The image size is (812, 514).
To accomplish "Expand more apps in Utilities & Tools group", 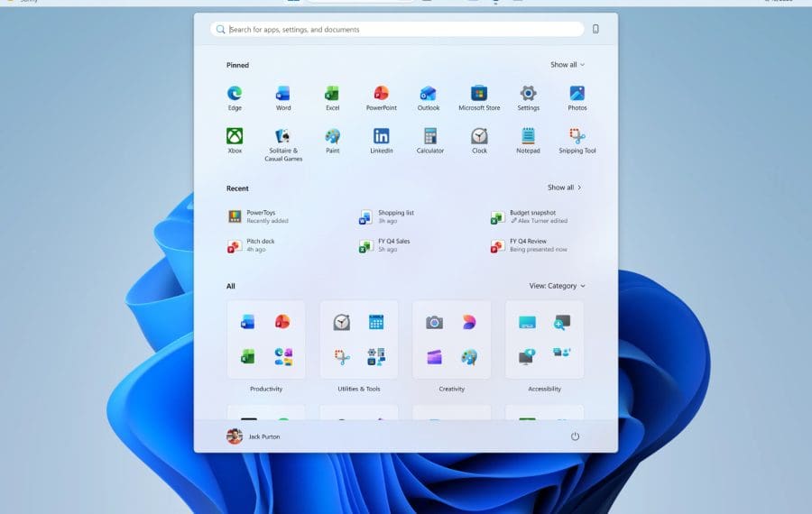I will tap(376, 356).
